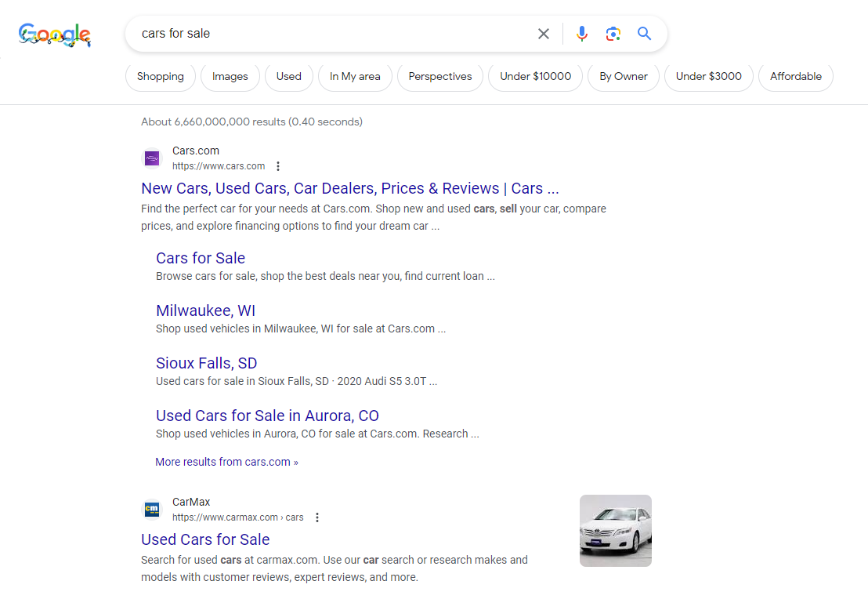Select the Affordable filter chip

tap(795, 77)
